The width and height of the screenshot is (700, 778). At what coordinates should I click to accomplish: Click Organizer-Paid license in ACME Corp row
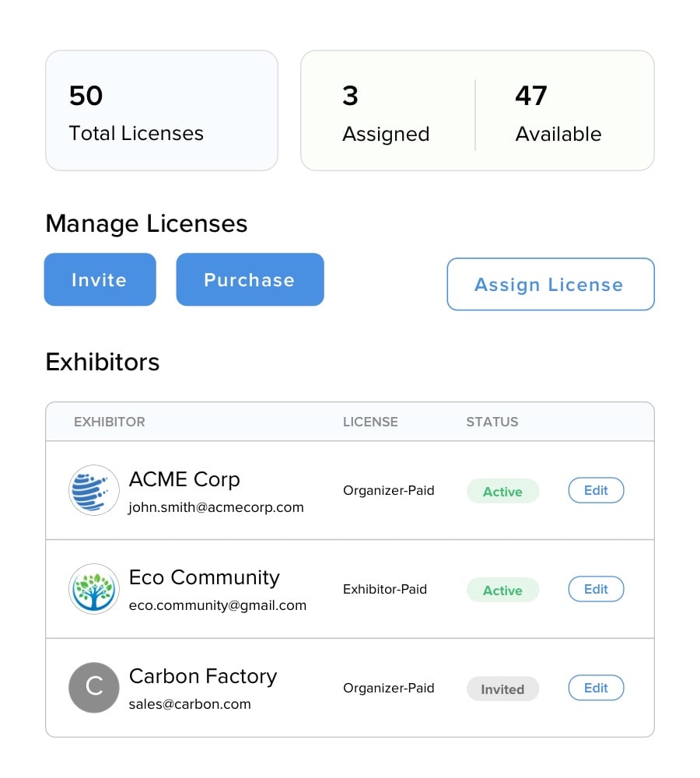click(388, 491)
